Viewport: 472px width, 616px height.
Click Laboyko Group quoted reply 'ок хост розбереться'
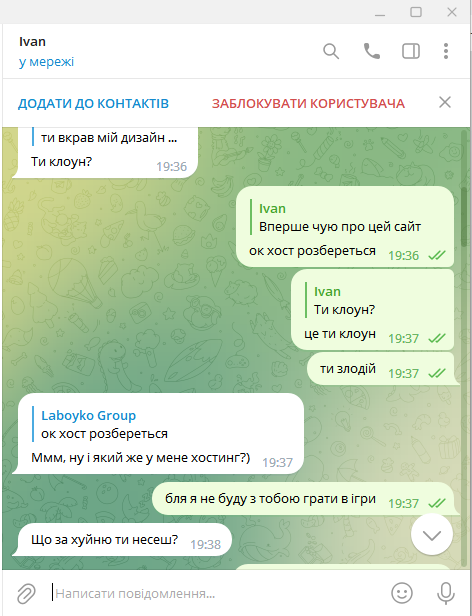[105, 424]
